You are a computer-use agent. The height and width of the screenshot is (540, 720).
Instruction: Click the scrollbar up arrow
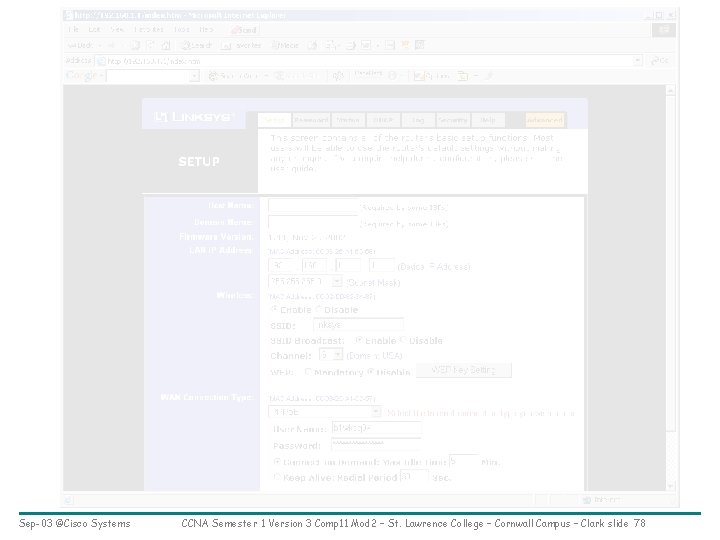coord(670,90)
